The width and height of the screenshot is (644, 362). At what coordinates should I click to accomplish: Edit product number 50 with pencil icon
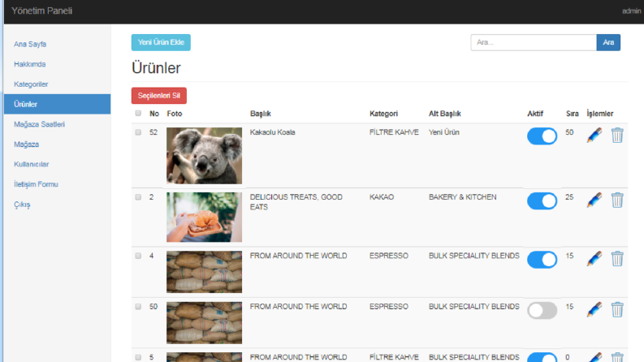pyautogui.click(x=594, y=309)
